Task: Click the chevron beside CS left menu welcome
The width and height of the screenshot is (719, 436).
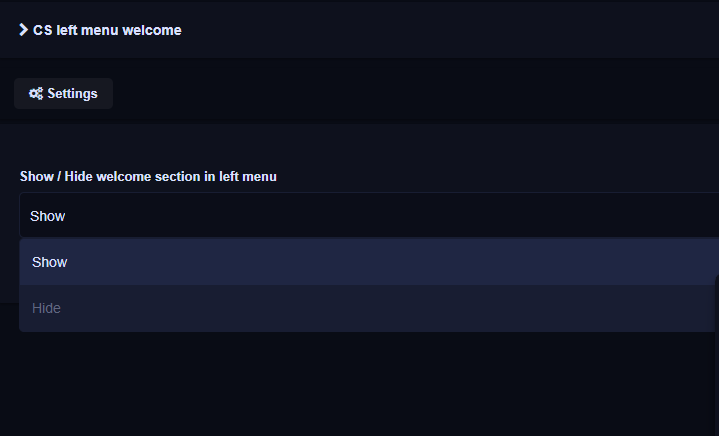Action: point(23,30)
